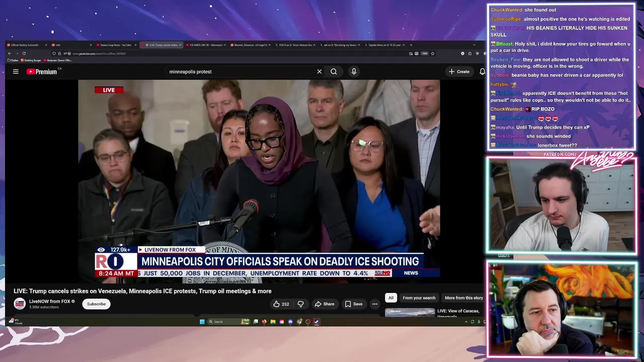This screenshot has height=362, width=644.
Task: Run search with the magnifier button
Action: [x=334, y=71]
